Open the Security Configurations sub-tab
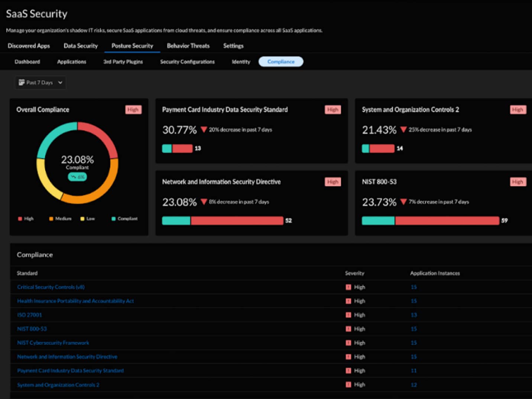Image resolution: width=532 pixels, height=399 pixels. click(x=187, y=62)
